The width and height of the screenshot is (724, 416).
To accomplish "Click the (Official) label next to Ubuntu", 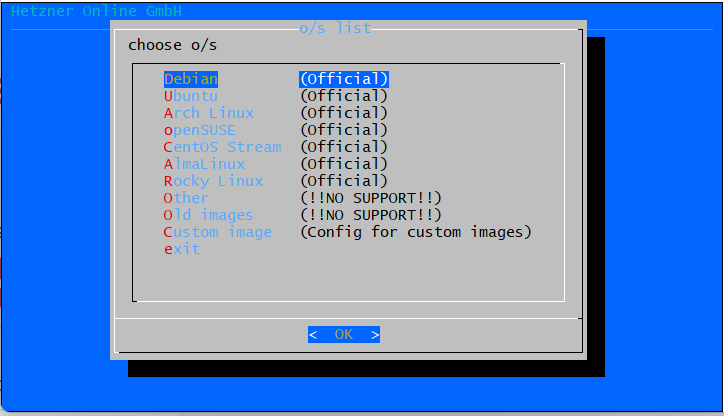I will coord(344,96).
